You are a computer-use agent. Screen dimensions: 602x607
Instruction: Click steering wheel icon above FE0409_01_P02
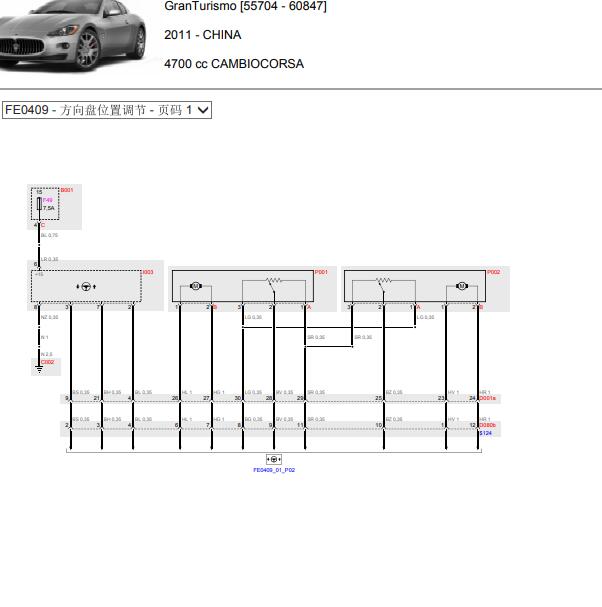click(x=274, y=460)
